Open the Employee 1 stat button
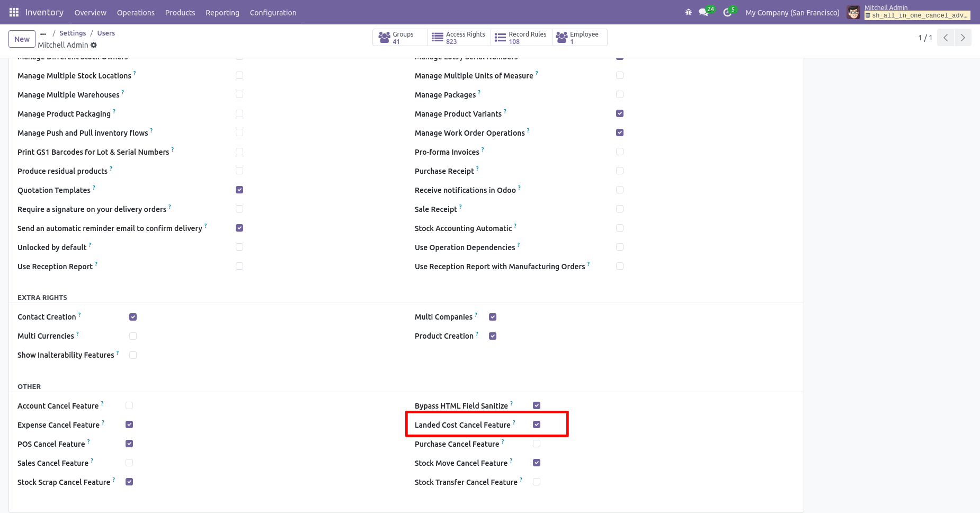 click(580, 38)
